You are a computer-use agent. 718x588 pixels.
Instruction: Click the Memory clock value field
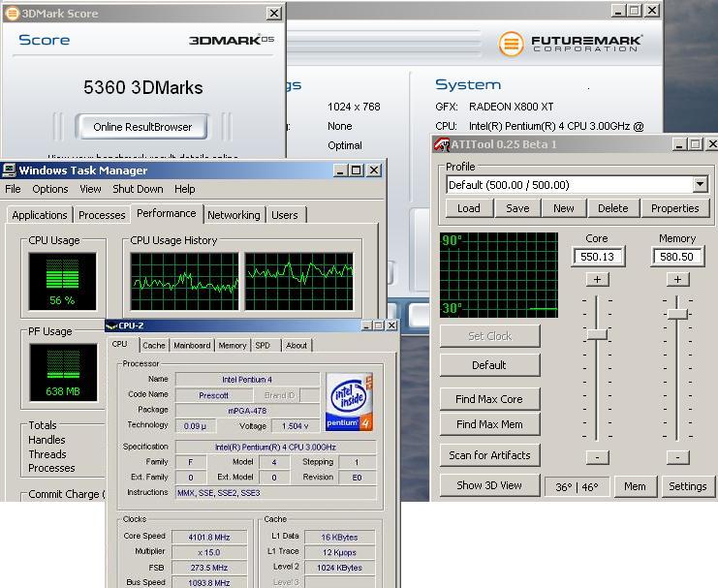pos(676,257)
